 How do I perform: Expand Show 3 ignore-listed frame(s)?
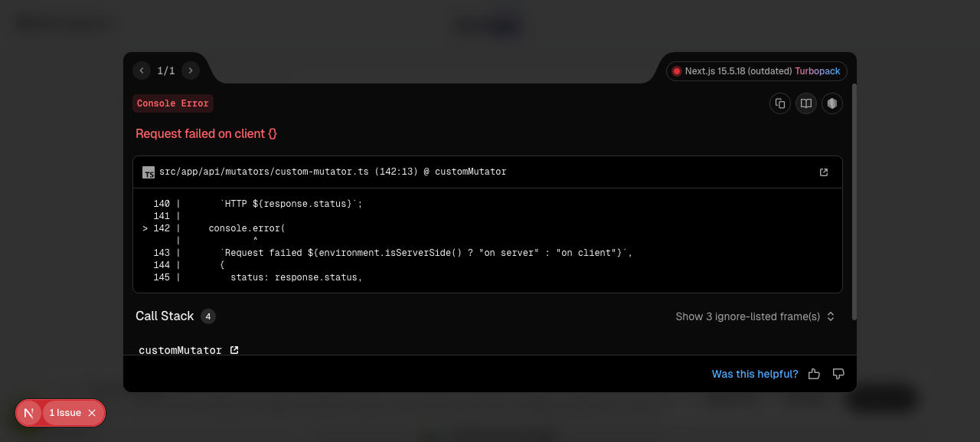(x=755, y=316)
